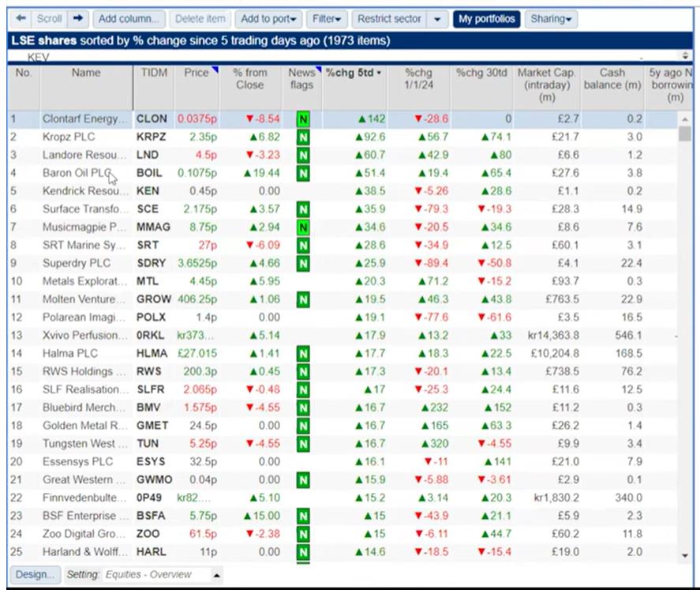Open news flag for Tungsten West row
This screenshot has width=700, height=590.
(303, 444)
